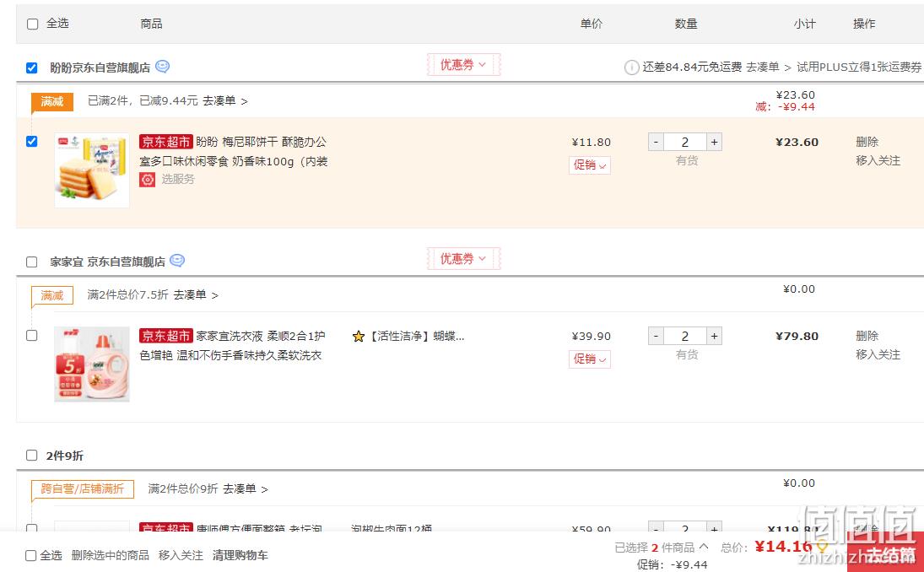The height and width of the screenshot is (572, 924).
Task: Click the 跨自营/店铺满折 tag
Action: coord(83,489)
